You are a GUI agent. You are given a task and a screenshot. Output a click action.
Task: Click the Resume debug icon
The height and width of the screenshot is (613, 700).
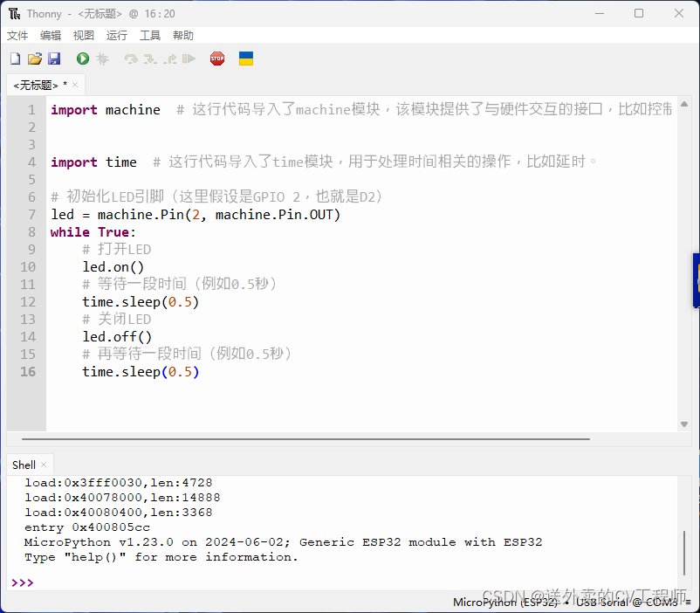tap(189, 59)
